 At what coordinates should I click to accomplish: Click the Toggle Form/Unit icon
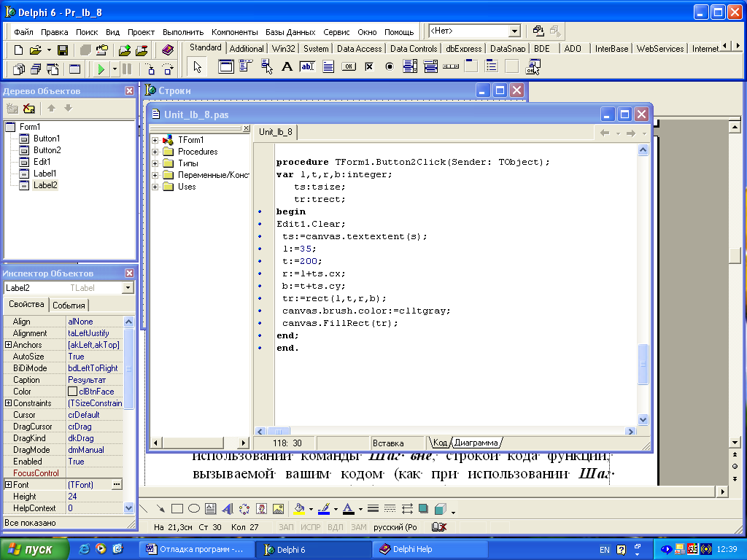53,69
